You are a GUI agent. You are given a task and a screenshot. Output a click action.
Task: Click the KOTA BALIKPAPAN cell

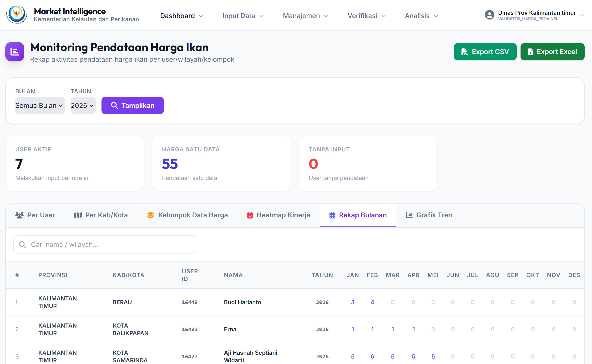(x=131, y=329)
